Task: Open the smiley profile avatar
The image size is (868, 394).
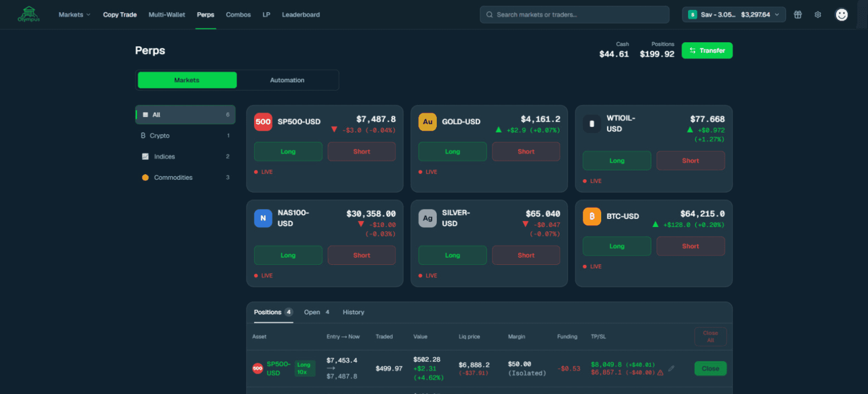Action: pos(842,15)
